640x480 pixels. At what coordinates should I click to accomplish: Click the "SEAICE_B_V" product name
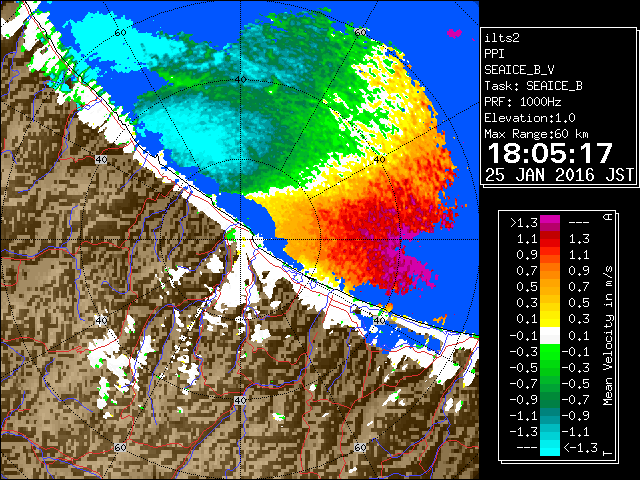coord(519,70)
